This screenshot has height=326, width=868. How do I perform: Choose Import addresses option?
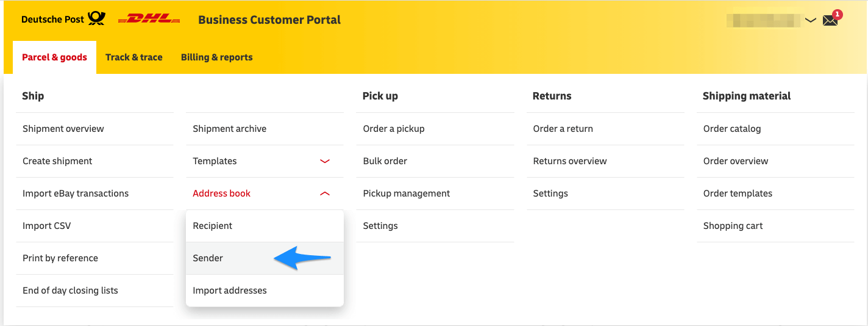click(265, 291)
